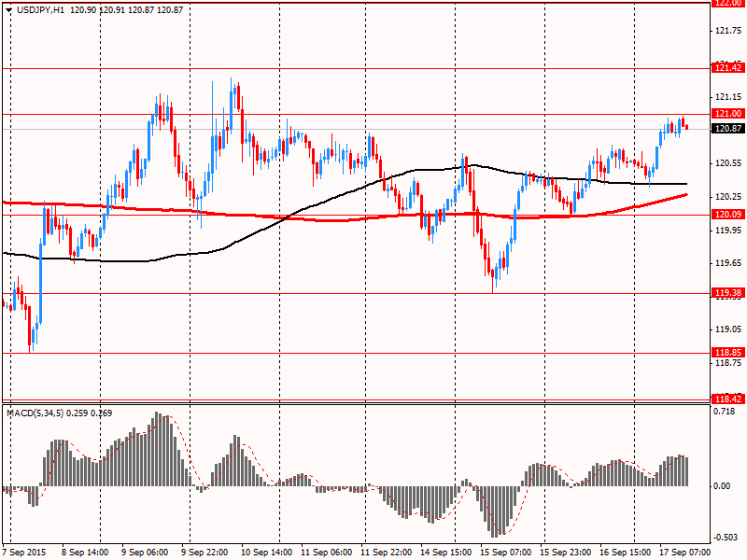Click the 118.75 price scale value
This screenshot has width=747, height=560.
coord(728,363)
